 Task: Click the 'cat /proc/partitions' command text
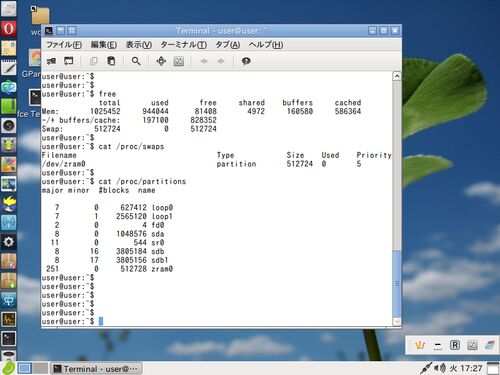[x=142, y=182]
